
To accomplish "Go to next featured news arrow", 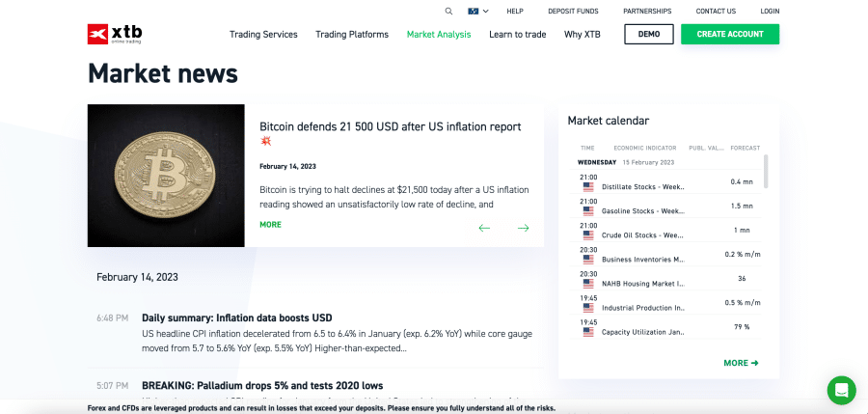I will click(523, 228).
